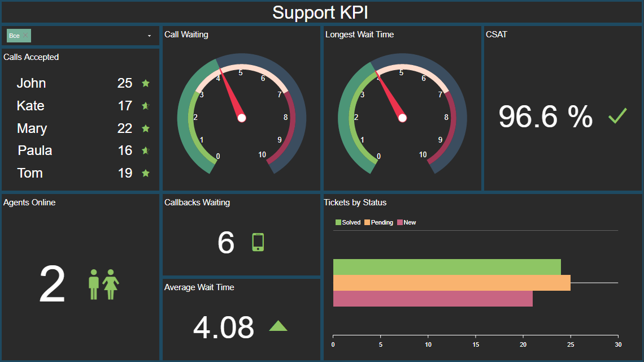Remove the Bce filter chip
The height and width of the screenshot is (362, 644).
(24, 35)
